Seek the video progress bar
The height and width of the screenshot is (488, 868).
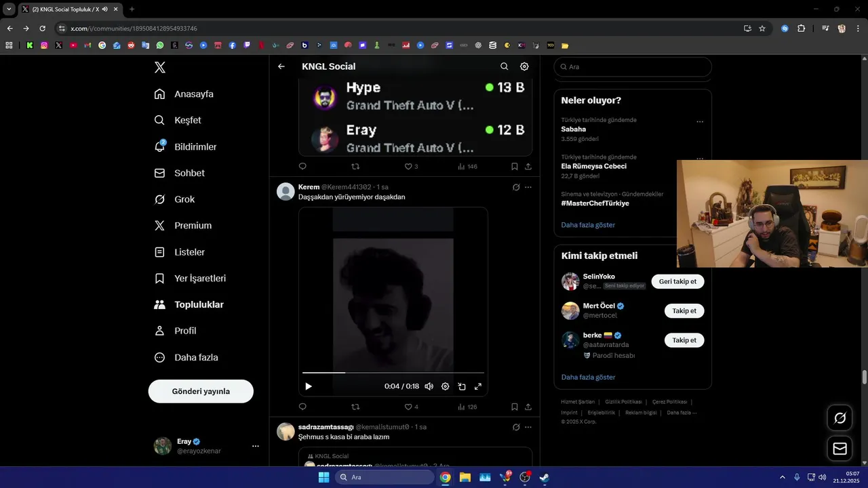click(393, 373)
